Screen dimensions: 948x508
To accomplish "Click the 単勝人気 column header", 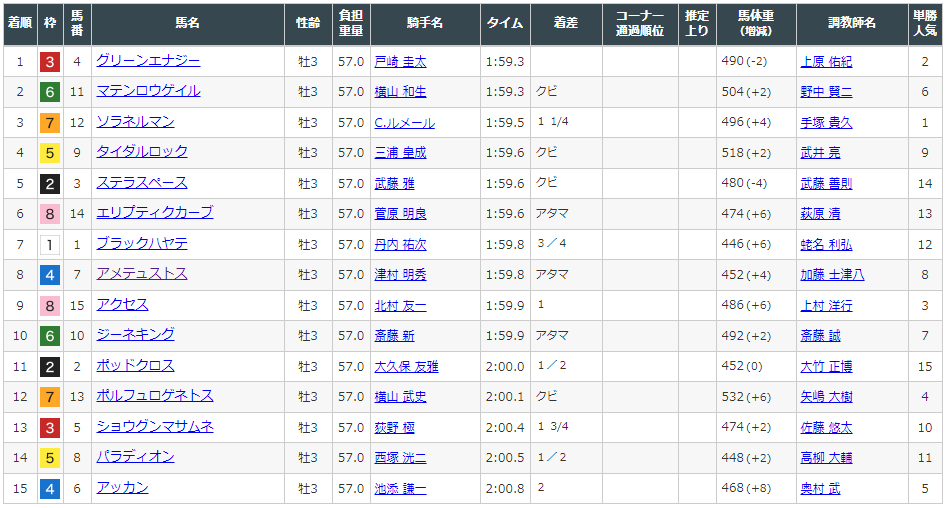I will tap(925, 22).
